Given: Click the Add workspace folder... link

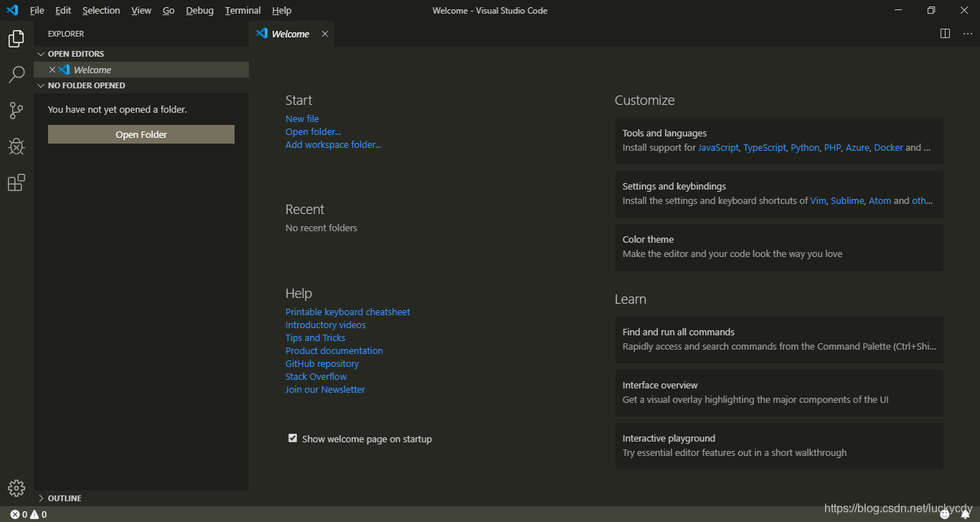Looking at the screenshot, I should pos(334,145).
